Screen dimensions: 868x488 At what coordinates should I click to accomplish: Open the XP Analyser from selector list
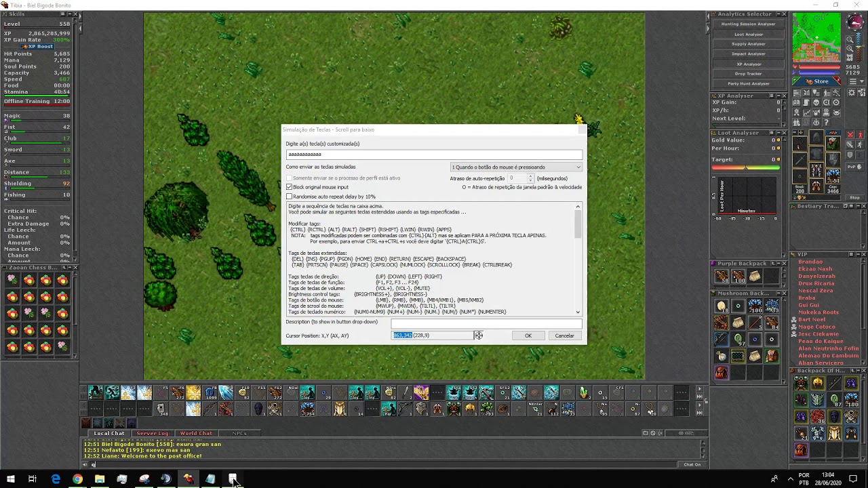(x=748, y=64)
